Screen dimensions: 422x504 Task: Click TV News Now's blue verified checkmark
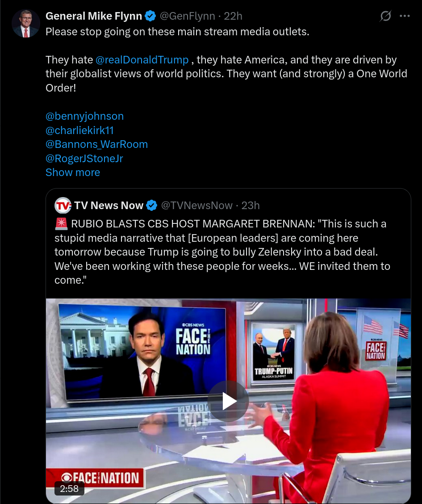151,206
